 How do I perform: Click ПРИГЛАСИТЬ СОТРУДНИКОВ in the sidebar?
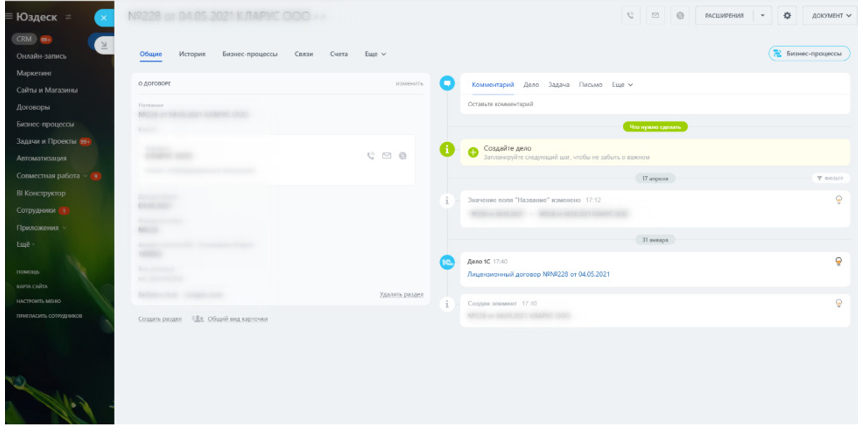(49, 316)
